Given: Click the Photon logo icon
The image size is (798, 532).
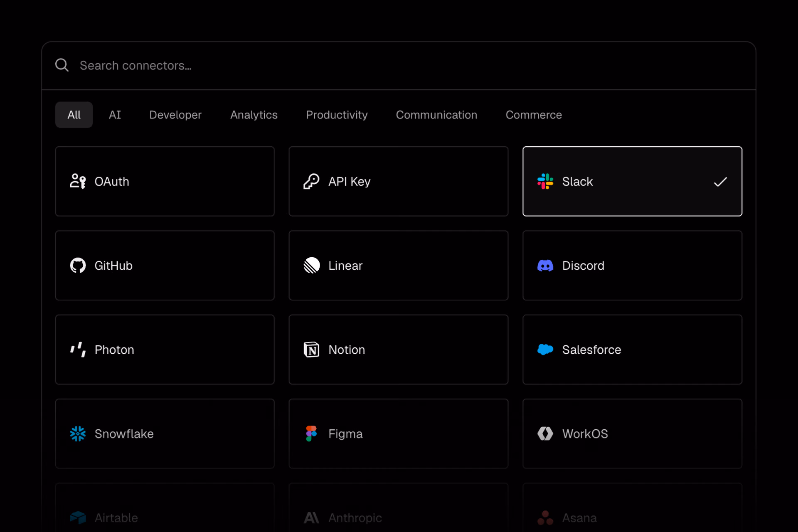Looking at the screenshot, I should (x=78, y=350).
